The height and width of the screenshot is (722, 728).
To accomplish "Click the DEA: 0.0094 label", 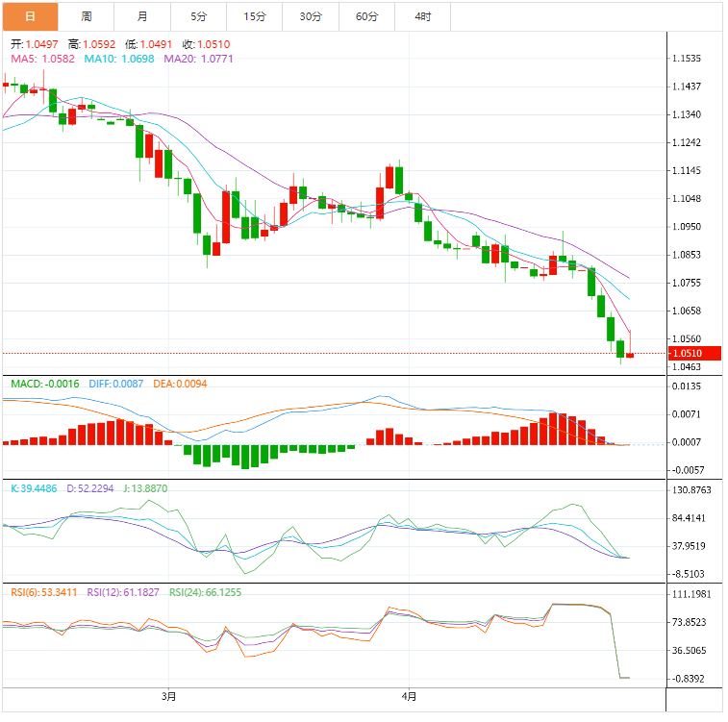I will click(180, 385).
